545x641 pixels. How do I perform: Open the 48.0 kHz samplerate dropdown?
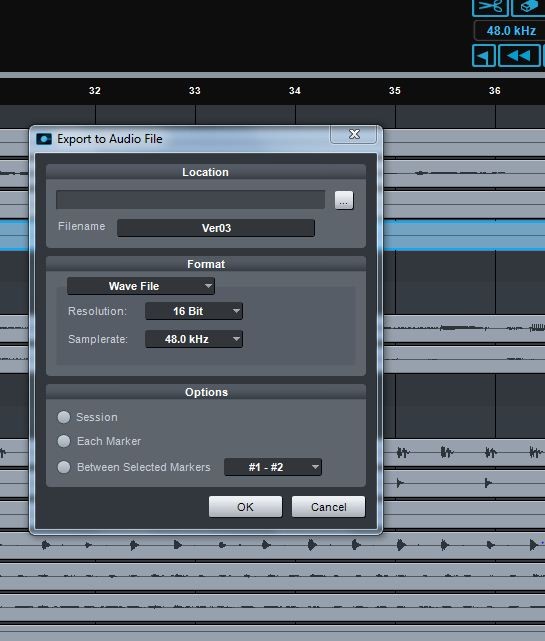pyautogui.click(x=194, y=339)
